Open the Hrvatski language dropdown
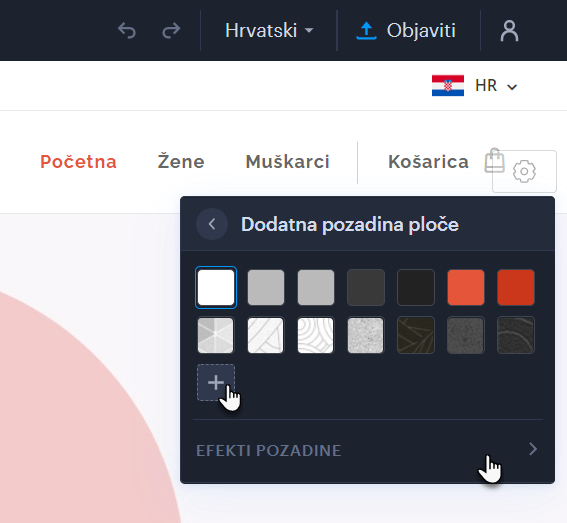 [x=269, y=30]
